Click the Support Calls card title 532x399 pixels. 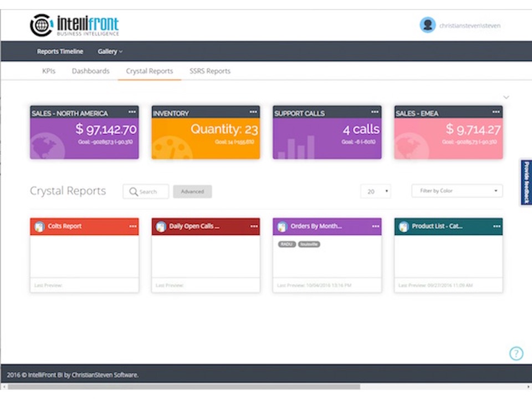299,113
